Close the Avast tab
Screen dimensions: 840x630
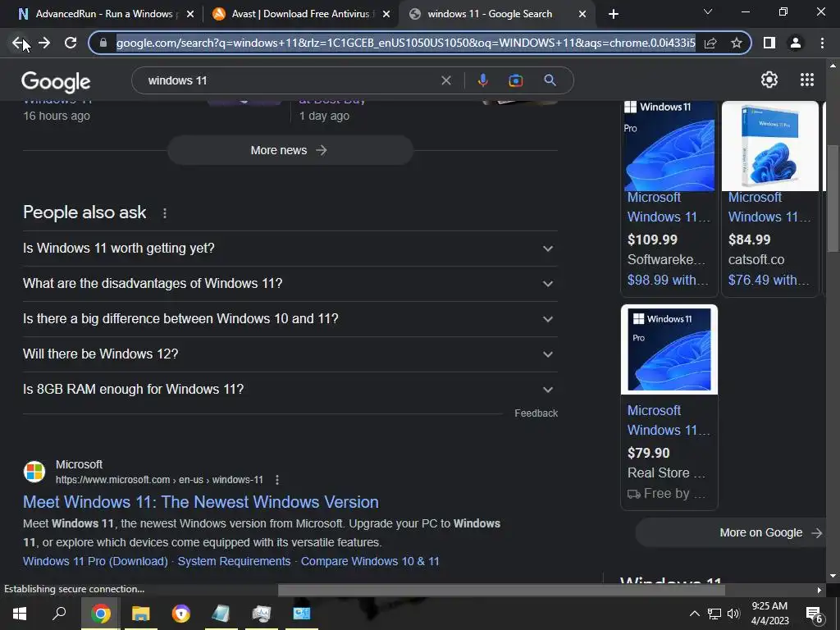point(386,14)
